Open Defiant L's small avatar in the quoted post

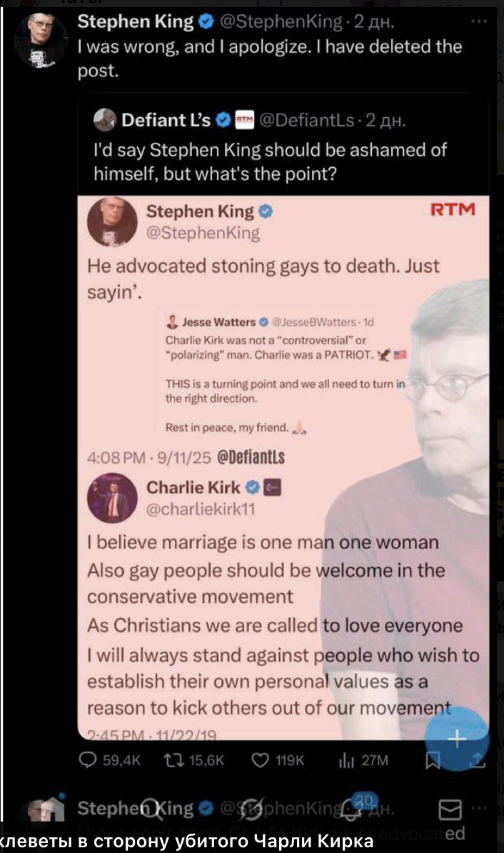click(104, 120)
